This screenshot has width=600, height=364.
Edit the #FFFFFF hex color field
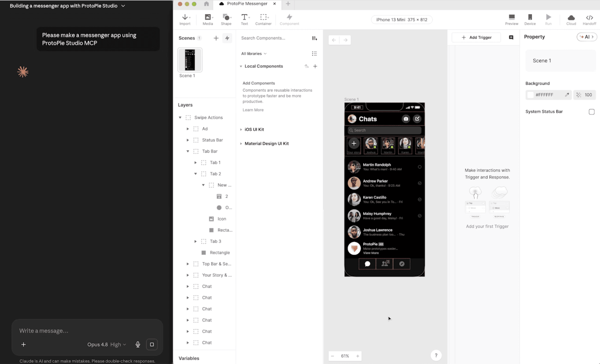[x=544, y=95]
